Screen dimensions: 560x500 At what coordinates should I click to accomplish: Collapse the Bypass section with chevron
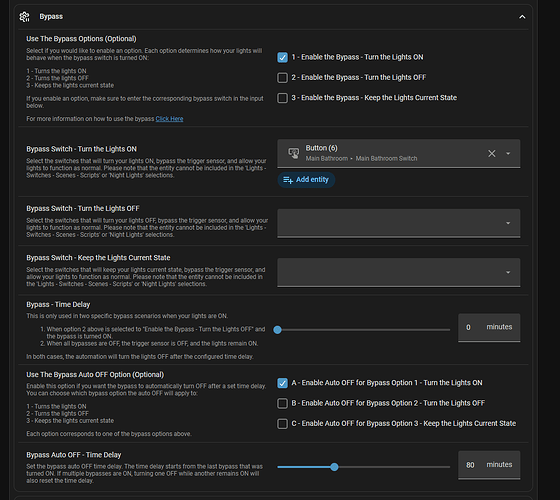click(x=522, y=17)
